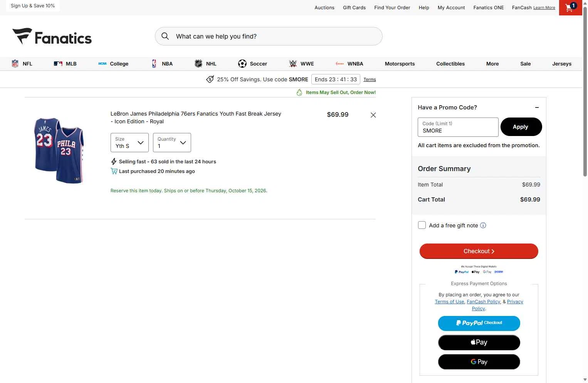Go to My Account
The height and width of the screenshot is (383, 588).
click(451, 7)
